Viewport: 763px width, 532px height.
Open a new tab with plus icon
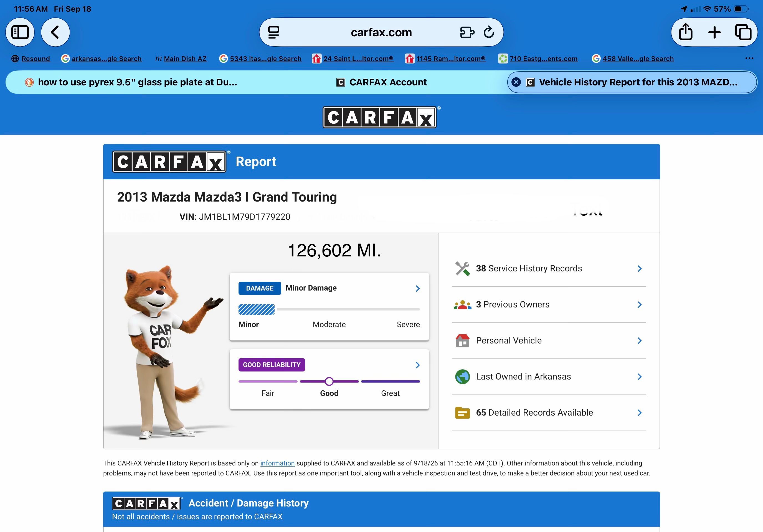(714, 32)
